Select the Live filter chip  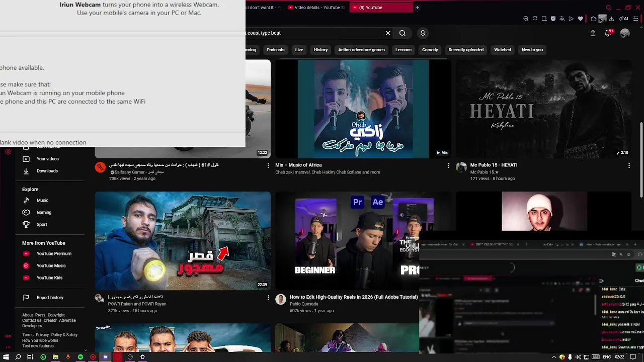point(299,50)
